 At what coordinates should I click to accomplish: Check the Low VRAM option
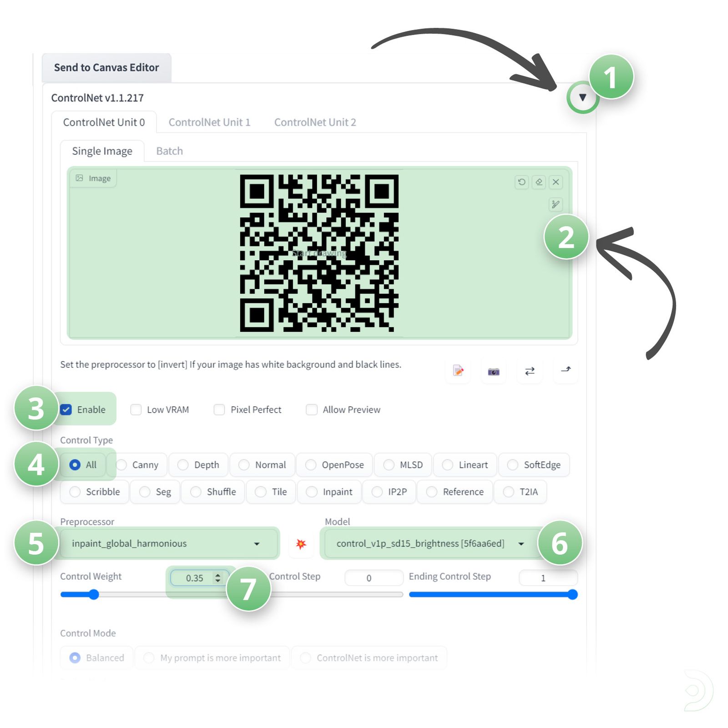136,409
